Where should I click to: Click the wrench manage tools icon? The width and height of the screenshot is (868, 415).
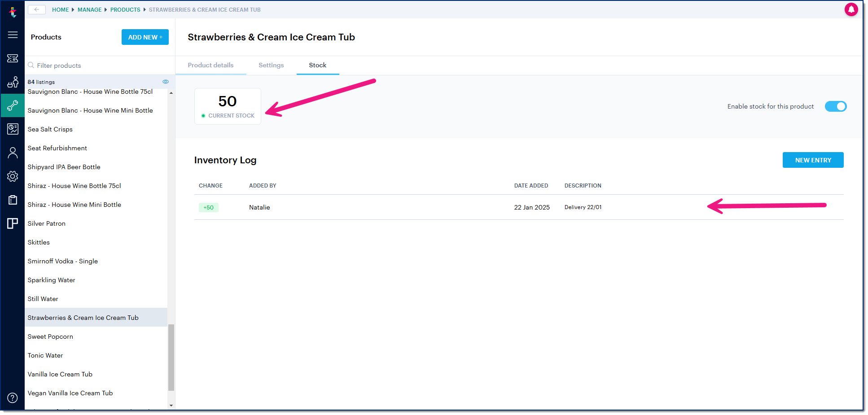point(13,106)
